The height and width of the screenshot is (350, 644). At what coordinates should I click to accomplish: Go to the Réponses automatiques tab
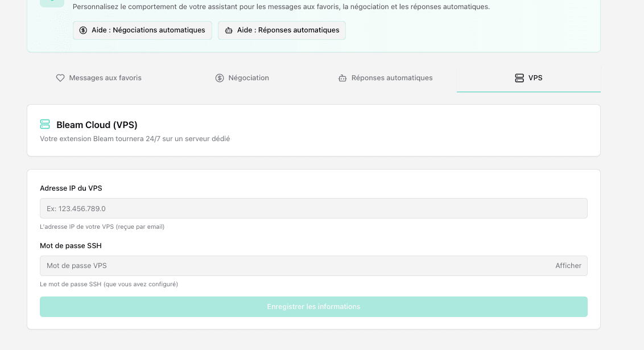[386, 78]
